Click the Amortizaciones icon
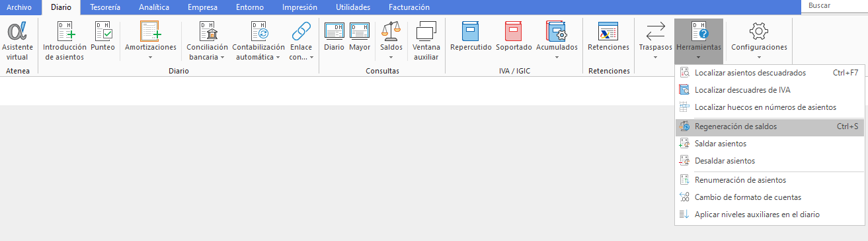Image resolution: width=868 pixels, height=241 pixels. coord(151,31)
